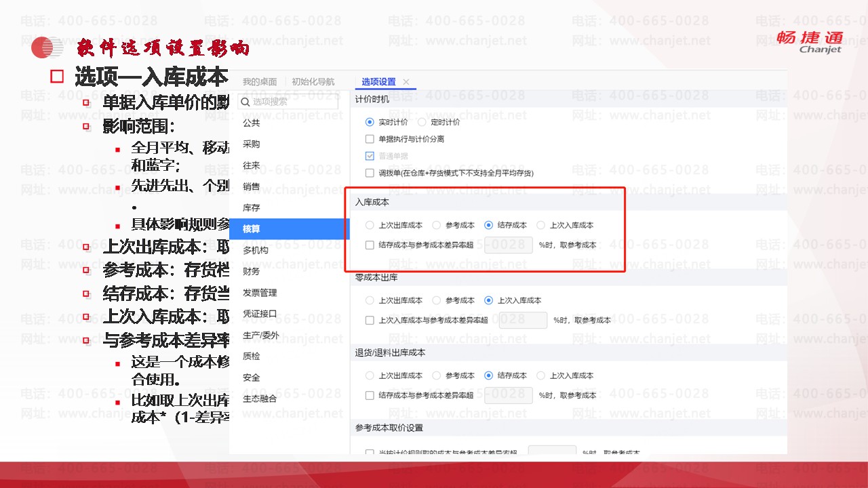Screen dimensions: 868x488
Task: Choose the 定时计价 radio option
Action: pyautogui.click(x=422, y=122)
